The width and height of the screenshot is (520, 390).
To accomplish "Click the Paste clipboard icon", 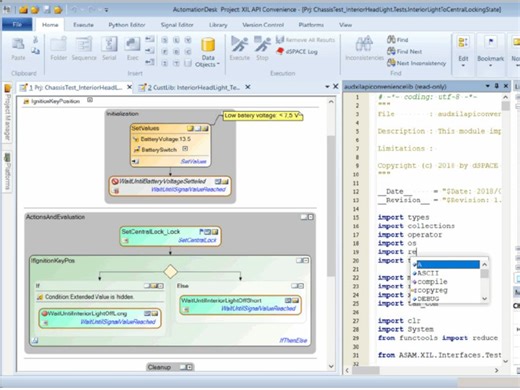I will click(18, 49).
